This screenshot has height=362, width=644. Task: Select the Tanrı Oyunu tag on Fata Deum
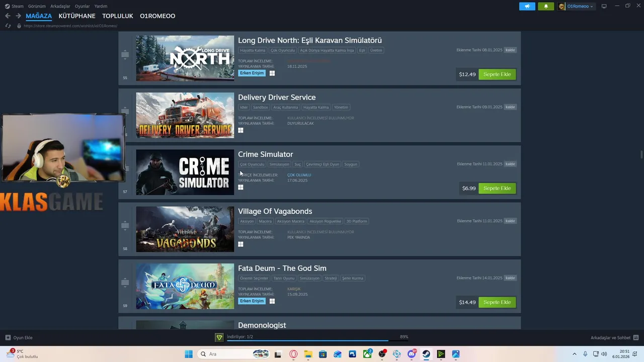tap(284, 278)
